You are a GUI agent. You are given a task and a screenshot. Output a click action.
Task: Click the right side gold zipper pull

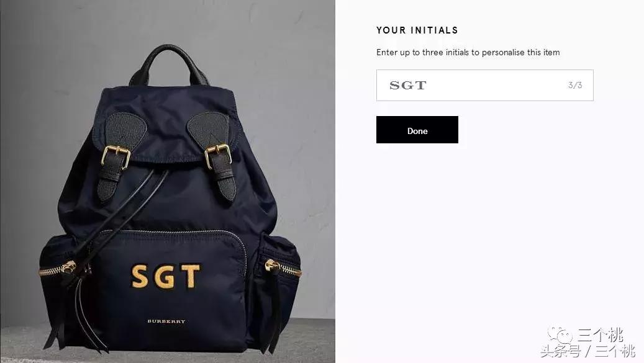[x=273, y=266]
